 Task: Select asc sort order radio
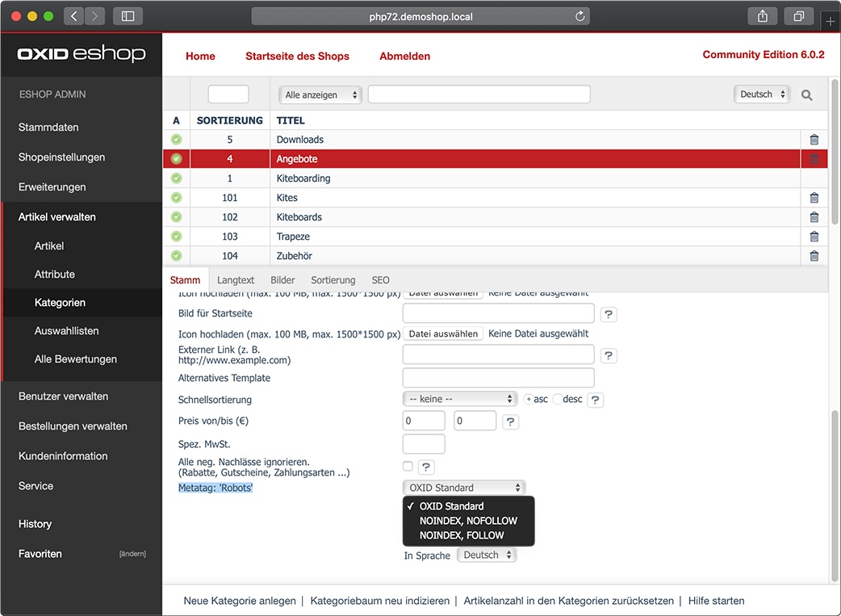tap(529, 399)
